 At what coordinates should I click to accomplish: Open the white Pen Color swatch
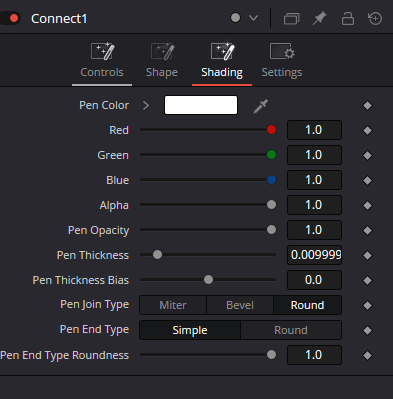click(201, 105)
